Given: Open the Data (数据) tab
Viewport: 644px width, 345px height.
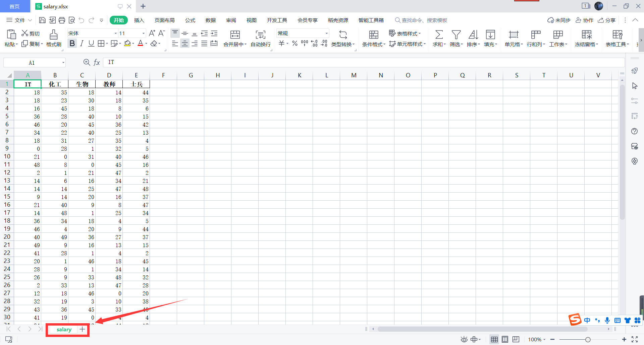Looking at the screenshot, I should pyautogui.click(x=211, y=20).
